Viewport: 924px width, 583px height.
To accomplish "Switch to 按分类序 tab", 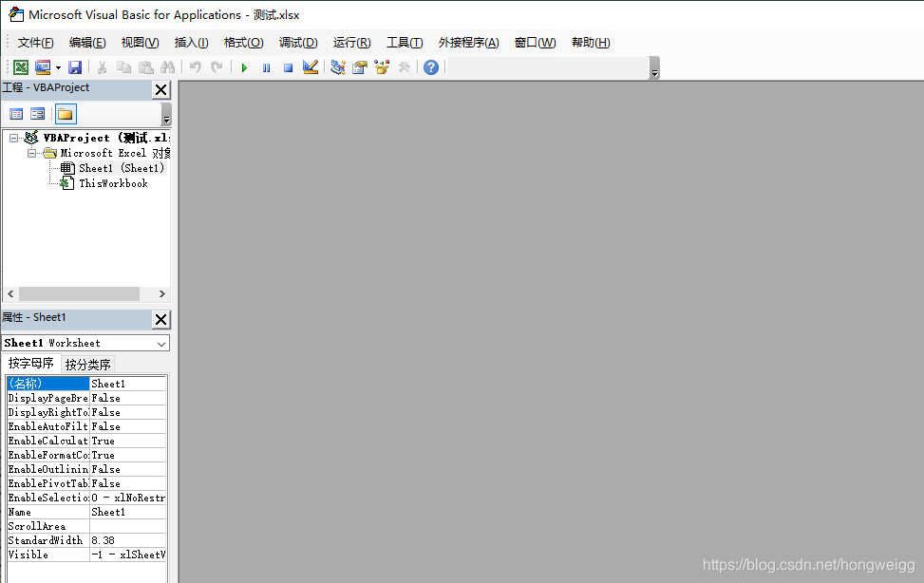I will tap(87, 365).
